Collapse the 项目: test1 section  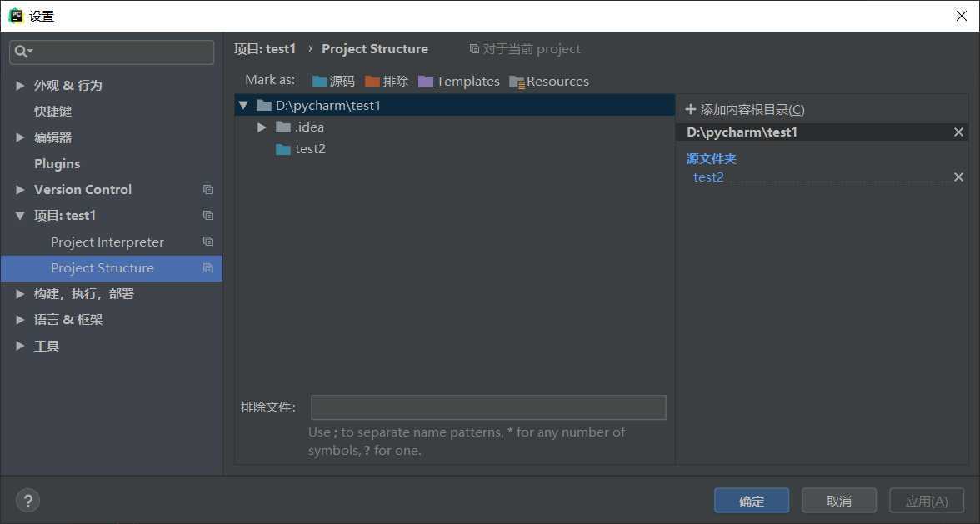tap(20, 216)
